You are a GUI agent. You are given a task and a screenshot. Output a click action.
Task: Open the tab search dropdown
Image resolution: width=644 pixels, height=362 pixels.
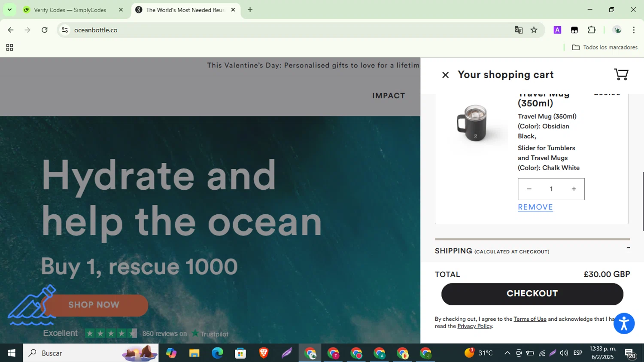coord(9,10)
